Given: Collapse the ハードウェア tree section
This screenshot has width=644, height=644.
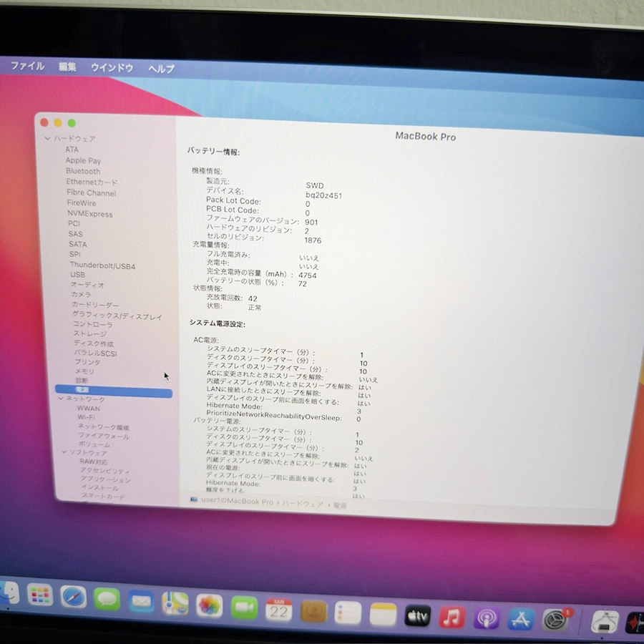Looking at the screenshot, I should (x=47, y=138).
